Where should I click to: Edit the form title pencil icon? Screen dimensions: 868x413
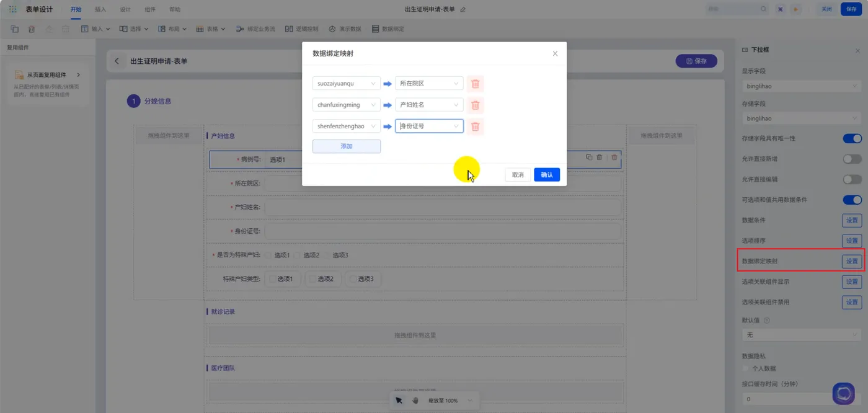point(463,9)
